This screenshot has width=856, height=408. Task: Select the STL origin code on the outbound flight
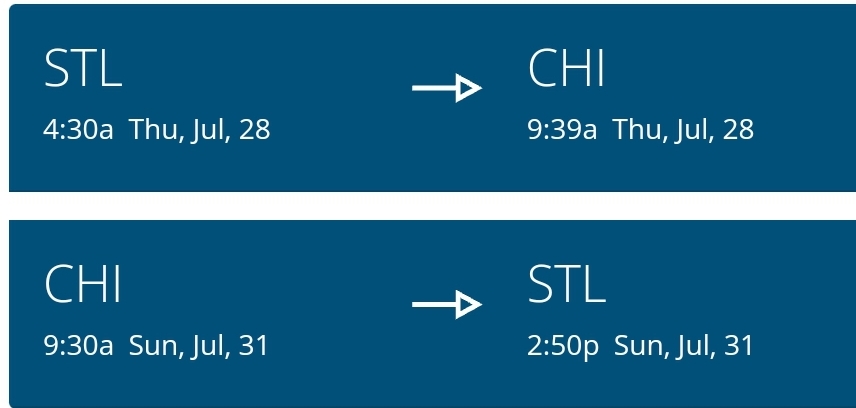coord(83,69)
